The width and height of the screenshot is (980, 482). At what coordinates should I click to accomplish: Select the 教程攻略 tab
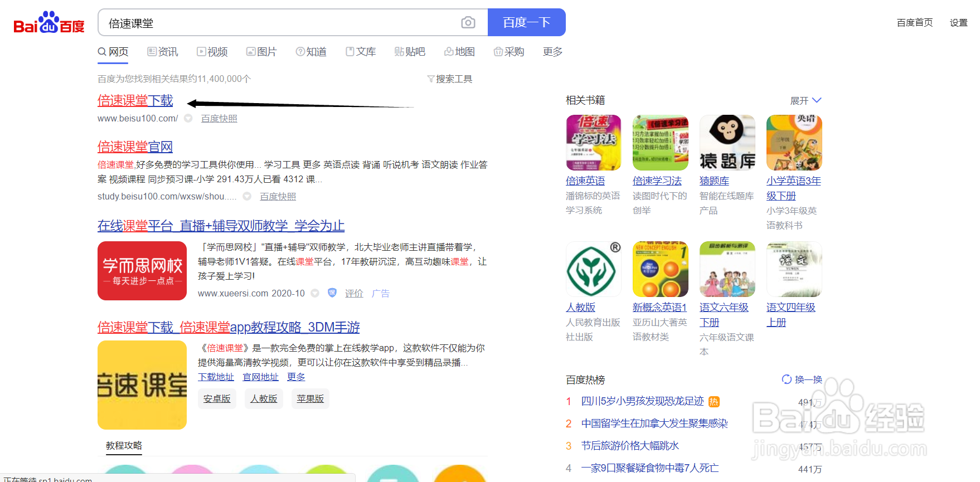(x=124, y=446)
